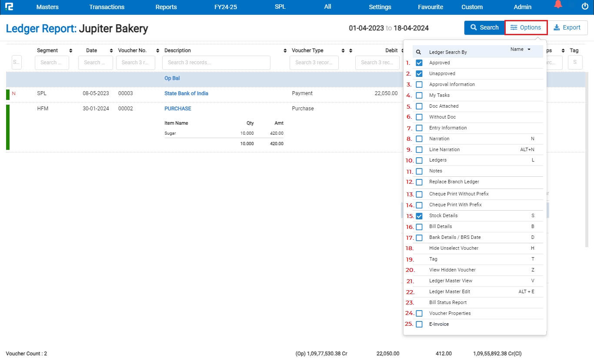Open the State Bank of India link
This screenshot has height=364, width=594.
tap(186, 93)
